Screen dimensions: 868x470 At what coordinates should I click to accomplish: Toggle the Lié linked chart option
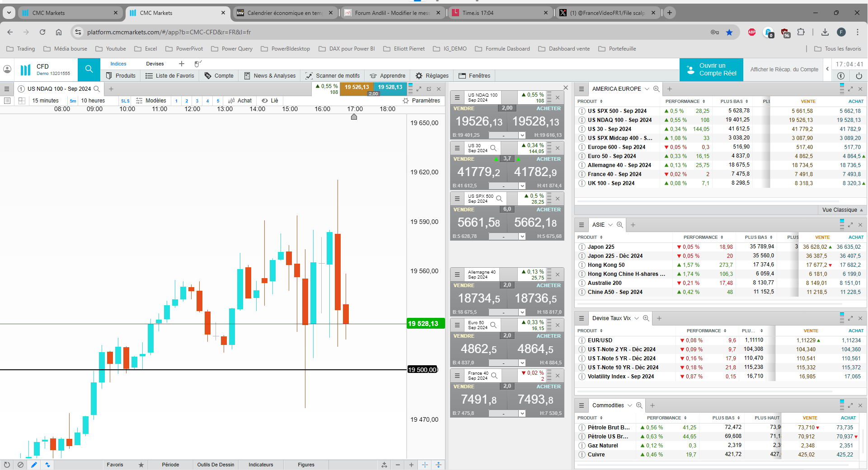point(270,101)
